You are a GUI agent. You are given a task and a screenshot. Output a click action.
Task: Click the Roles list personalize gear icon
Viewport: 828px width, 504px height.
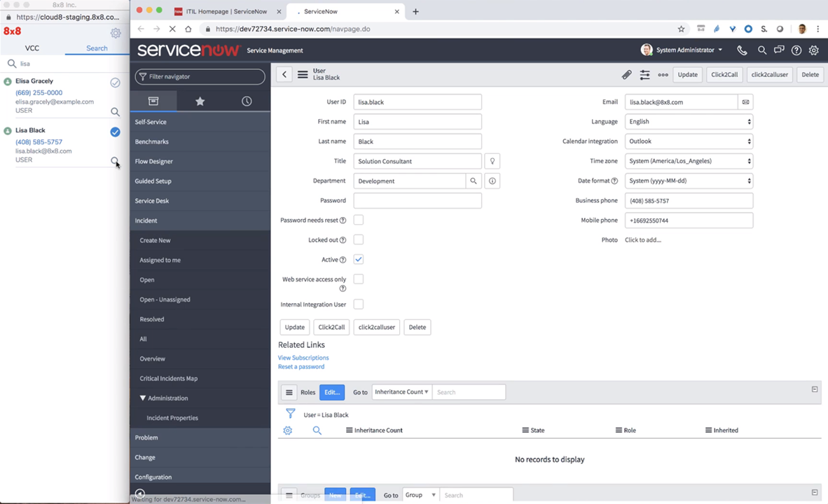[x=288, y=430]
